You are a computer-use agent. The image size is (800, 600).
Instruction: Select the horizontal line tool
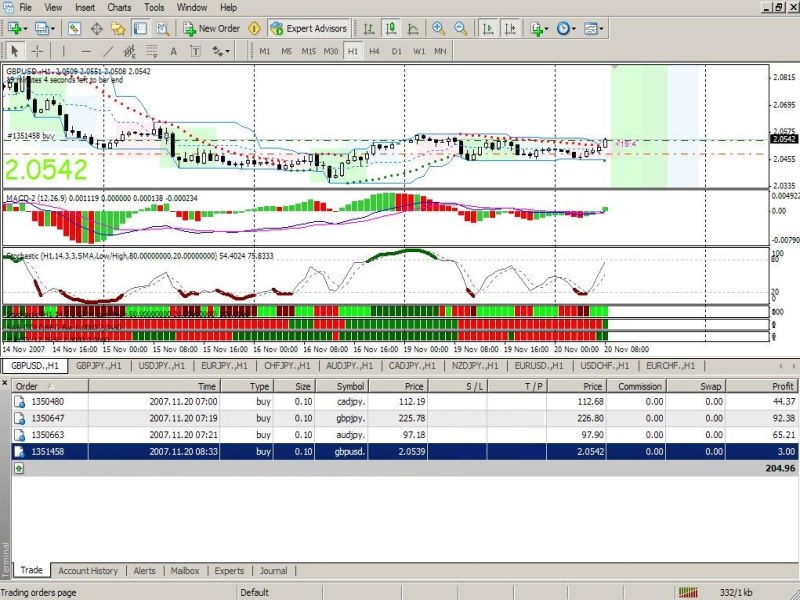[x=86, y=51]
